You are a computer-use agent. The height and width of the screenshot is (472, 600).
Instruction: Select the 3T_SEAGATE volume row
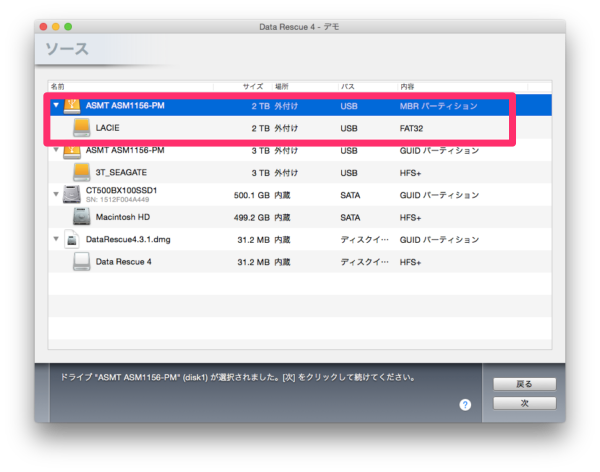(x=300, y=173)
